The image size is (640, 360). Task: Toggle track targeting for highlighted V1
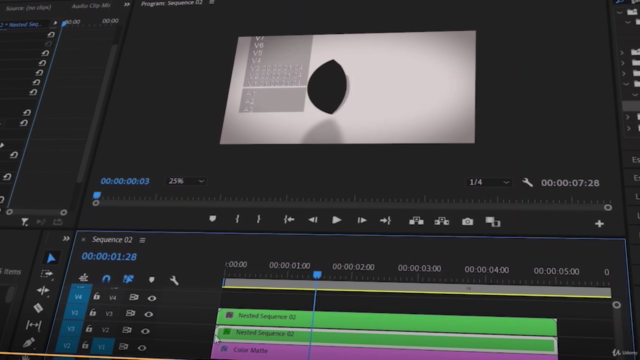[x=101, y=347]
